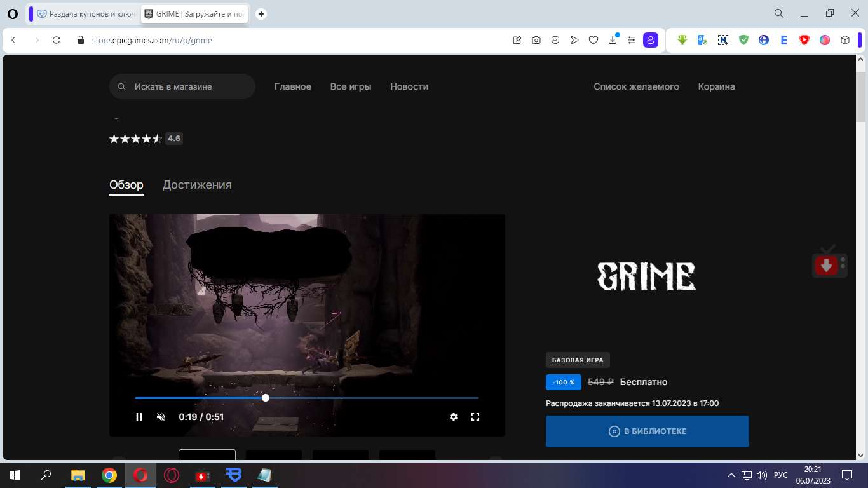The image size is (868, 488).
Task: Open browser tab search magnifier
Action: (x=778, y=13)
